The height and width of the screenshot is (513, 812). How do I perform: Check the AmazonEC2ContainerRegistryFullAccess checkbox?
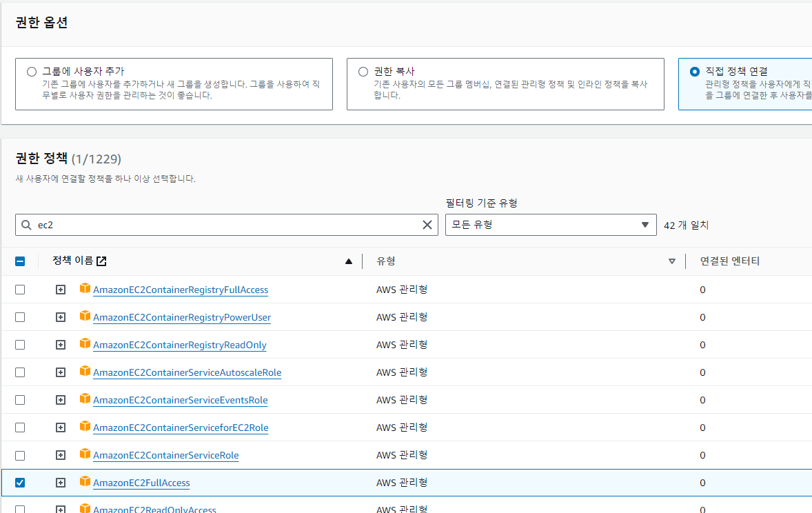[20, 290]
